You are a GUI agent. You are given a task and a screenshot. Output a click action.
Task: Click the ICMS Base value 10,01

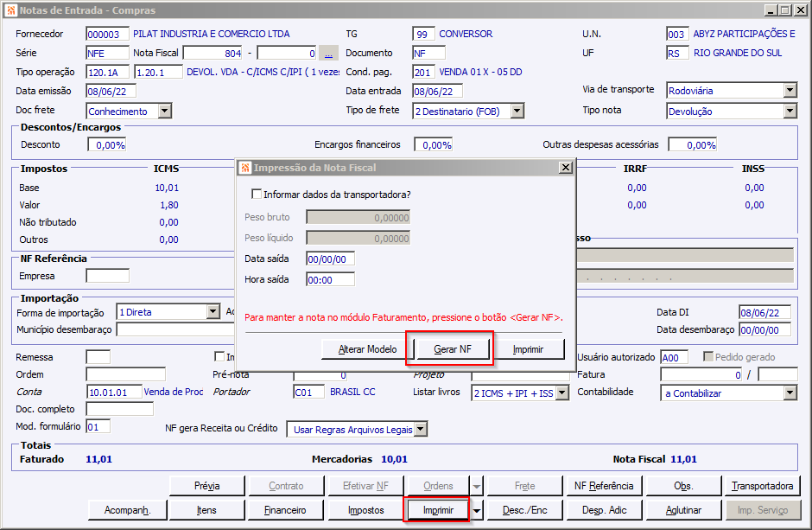tap(167, 188)
